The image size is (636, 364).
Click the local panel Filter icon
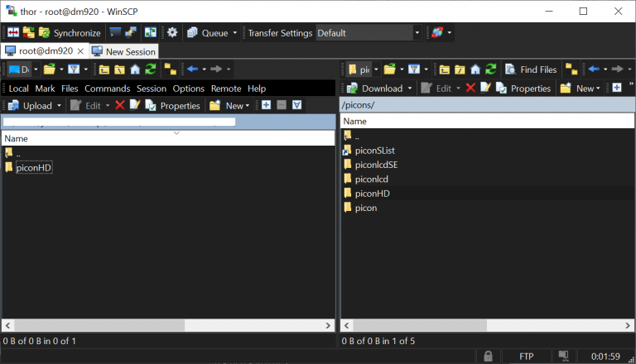click(74, 69)
